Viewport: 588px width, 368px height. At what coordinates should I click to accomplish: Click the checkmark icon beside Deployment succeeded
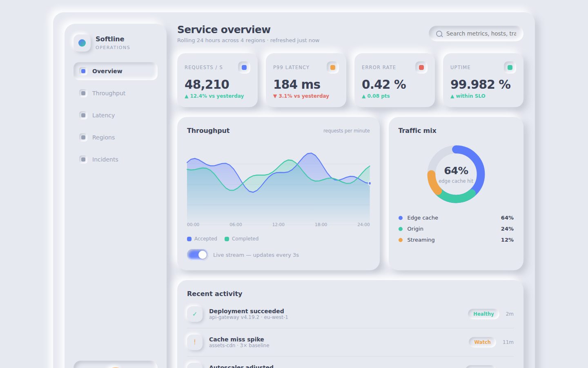coord(195,314)
